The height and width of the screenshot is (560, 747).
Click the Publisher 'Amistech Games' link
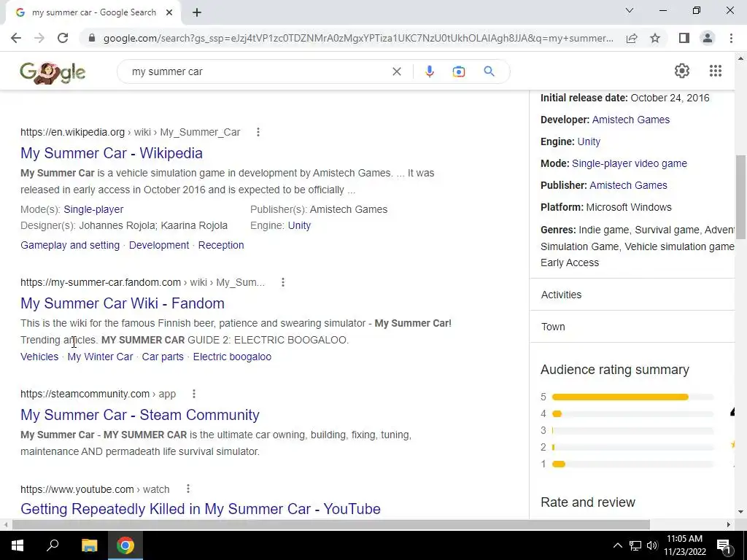click(x=628, y=185)
